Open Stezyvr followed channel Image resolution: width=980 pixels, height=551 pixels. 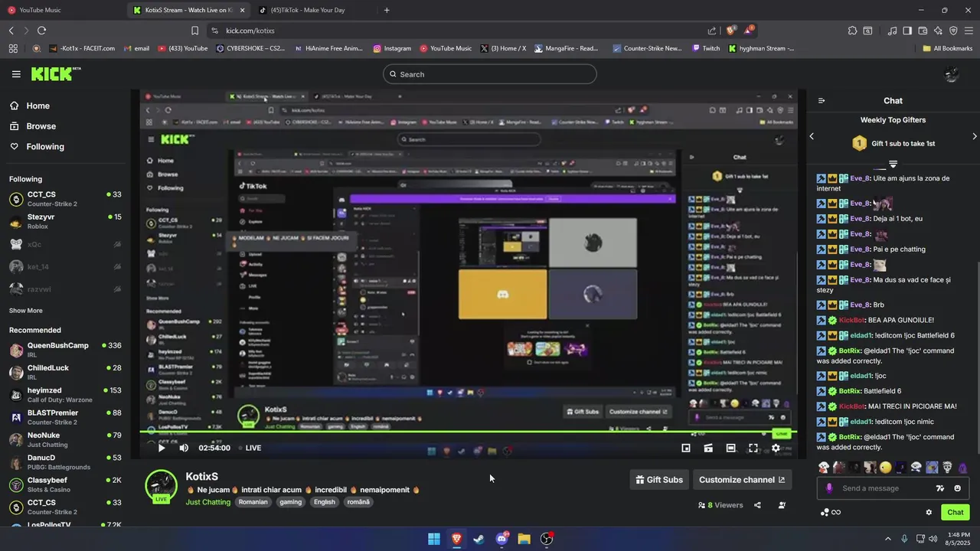65,221
